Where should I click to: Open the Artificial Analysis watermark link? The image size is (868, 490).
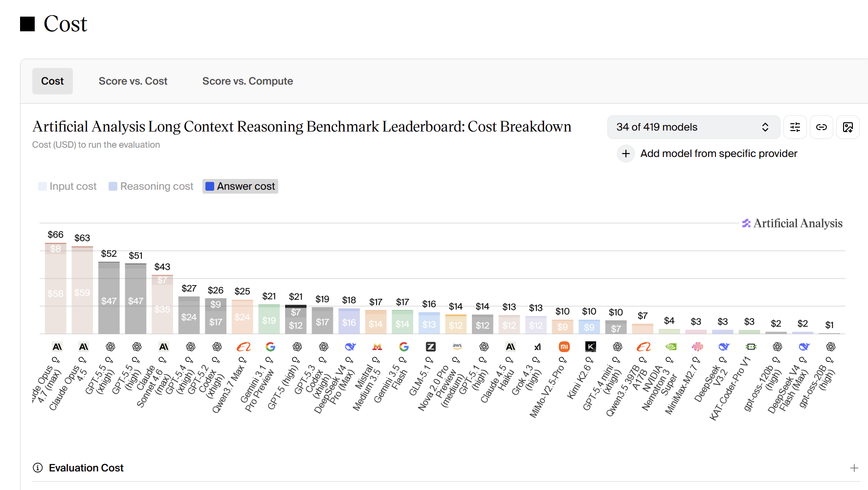(792, 223)
